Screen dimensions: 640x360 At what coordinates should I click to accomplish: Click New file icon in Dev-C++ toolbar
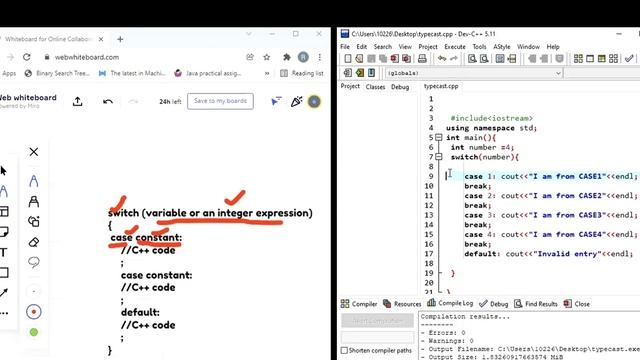(x=347, y=59)
